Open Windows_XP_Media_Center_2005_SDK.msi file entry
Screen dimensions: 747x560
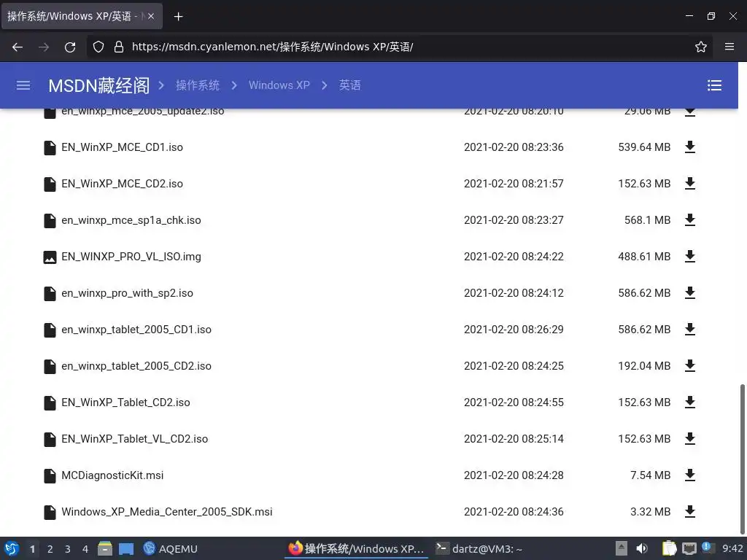coord(167,511)
